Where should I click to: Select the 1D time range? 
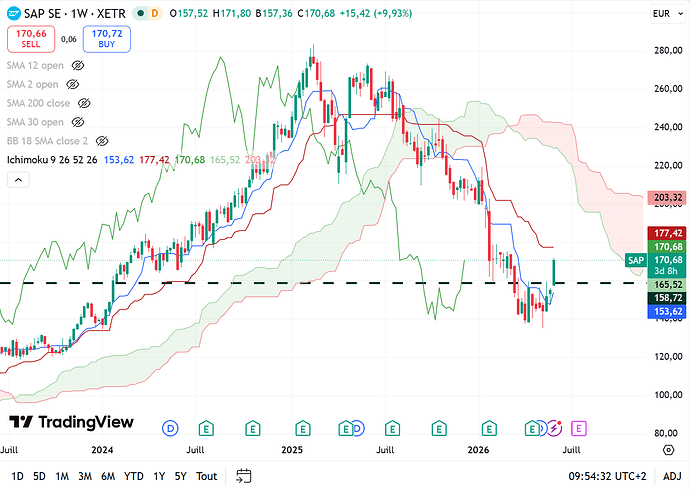17,476
